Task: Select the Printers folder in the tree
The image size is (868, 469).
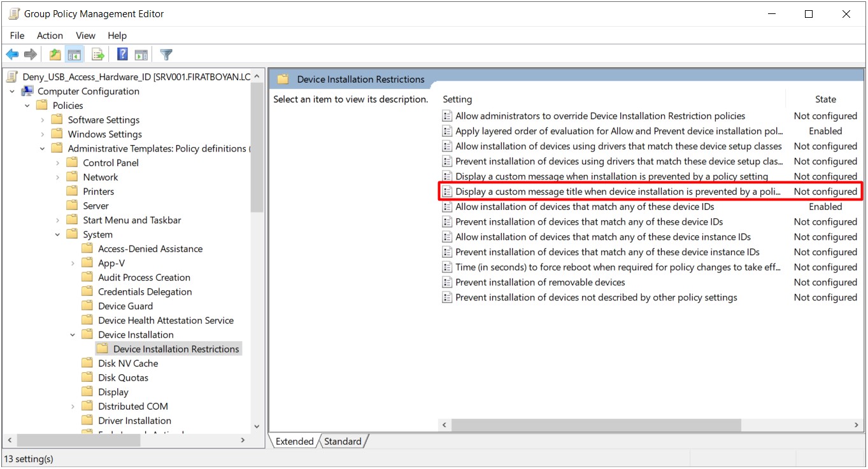Action: click(x=98, y=192)
